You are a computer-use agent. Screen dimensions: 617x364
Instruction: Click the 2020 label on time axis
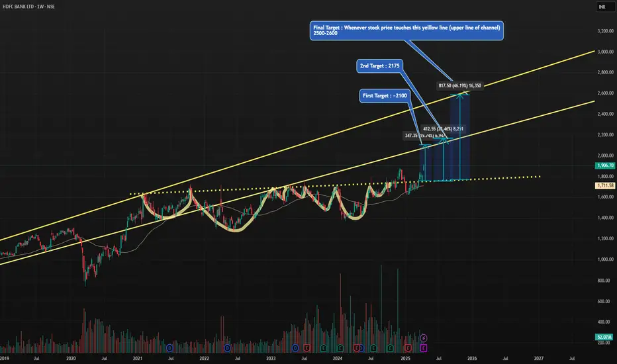coord(71,358)
